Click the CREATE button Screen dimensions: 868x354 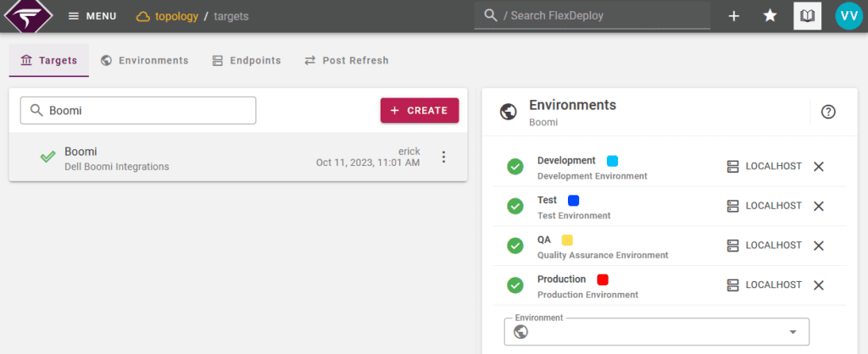(420, 110)
